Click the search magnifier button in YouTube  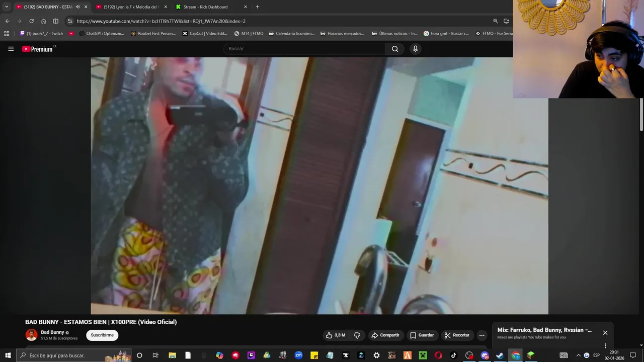point(395,49)
